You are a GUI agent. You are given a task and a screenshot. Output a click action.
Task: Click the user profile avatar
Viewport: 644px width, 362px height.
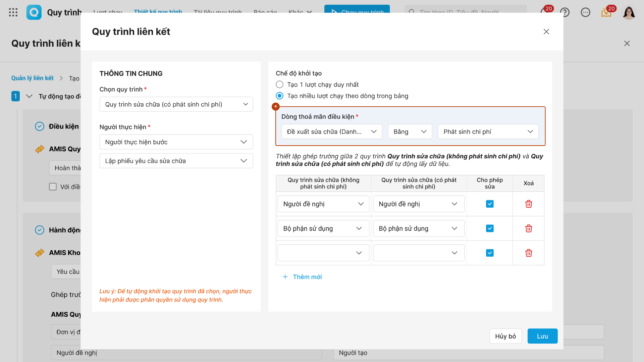point(629,13)
